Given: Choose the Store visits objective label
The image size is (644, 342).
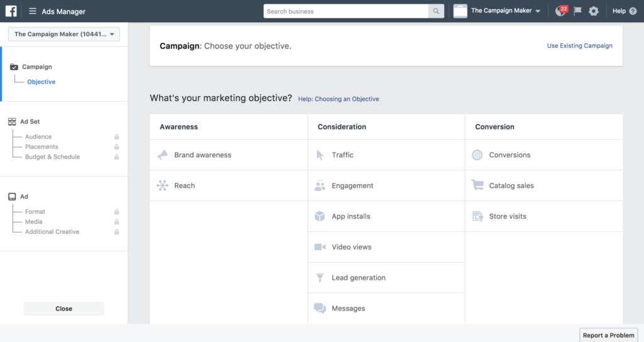Looking at the screenshot, I should pyautogui.click(x=508, y=216).
